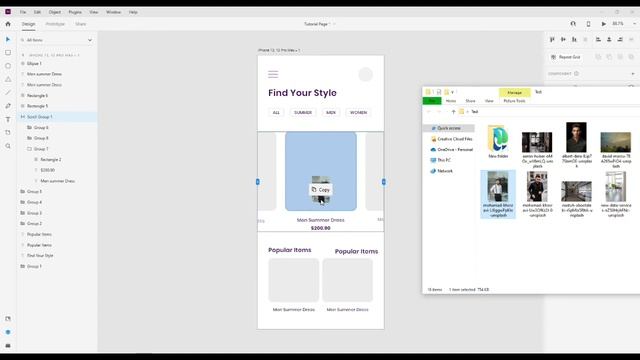Select the Zoom tool in toolbar
Image resolution: width=640 pixels, height=360 pixels.
click(x=8, y=146)
